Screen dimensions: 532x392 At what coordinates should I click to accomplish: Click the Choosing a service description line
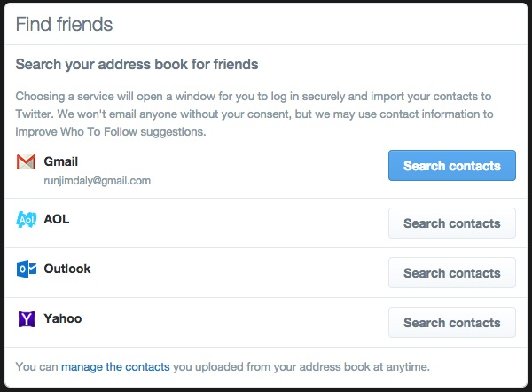pyautogui.click(x=254, y=97)
